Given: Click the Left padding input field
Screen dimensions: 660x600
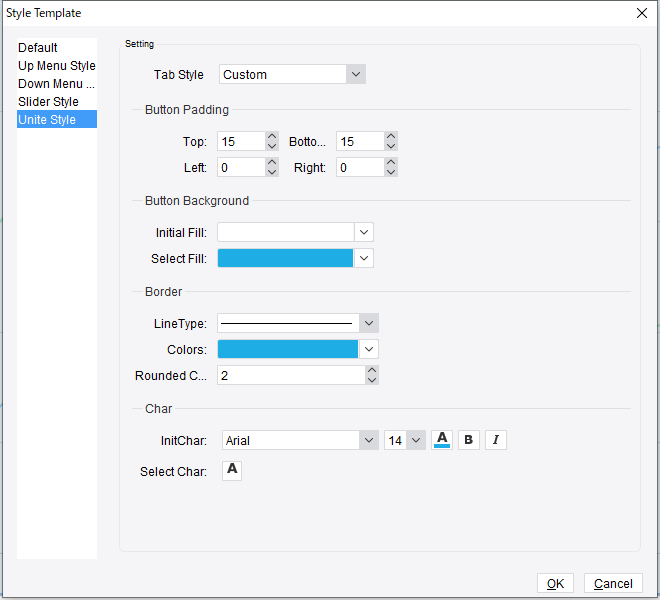Looking at the screenshot, I should 241,168.
